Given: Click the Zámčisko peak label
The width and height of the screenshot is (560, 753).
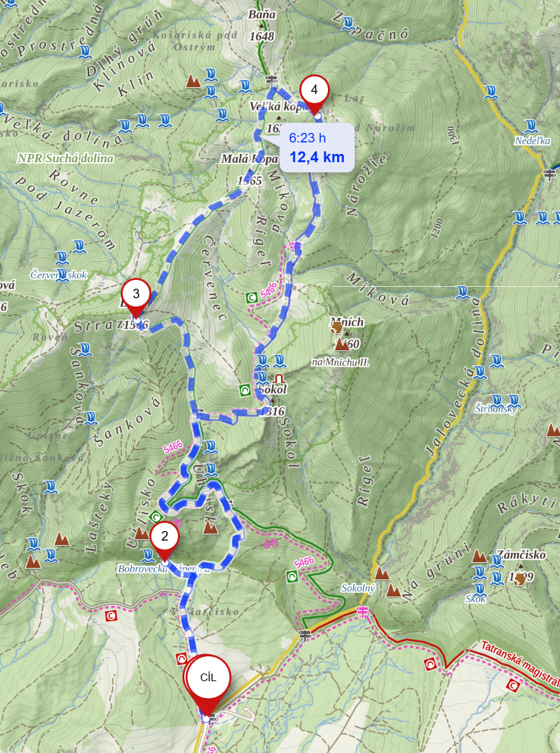Looking at the screenshot, I should click(521, 555).
